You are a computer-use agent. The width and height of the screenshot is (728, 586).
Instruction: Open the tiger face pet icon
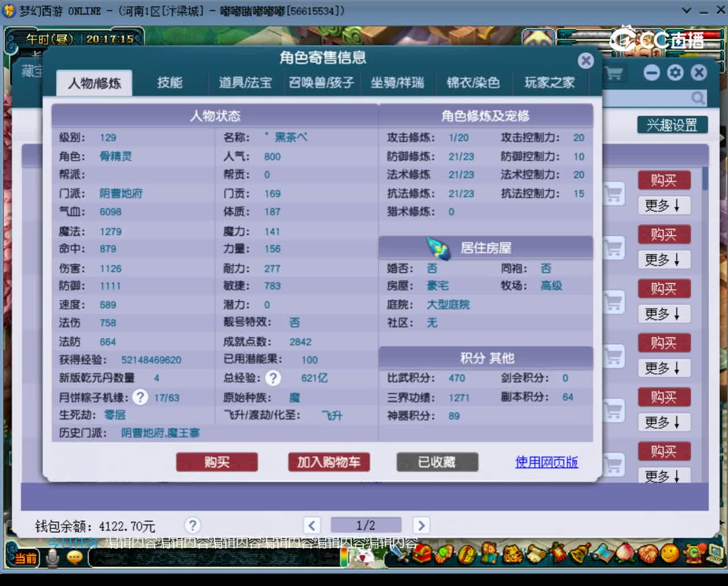[512, 554]
